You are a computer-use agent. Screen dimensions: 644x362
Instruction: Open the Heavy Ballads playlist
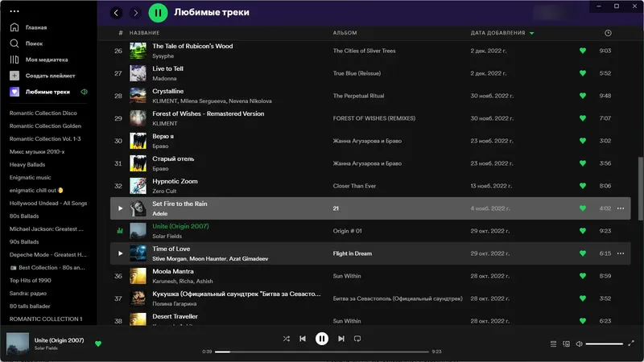[x=27, y=165]
